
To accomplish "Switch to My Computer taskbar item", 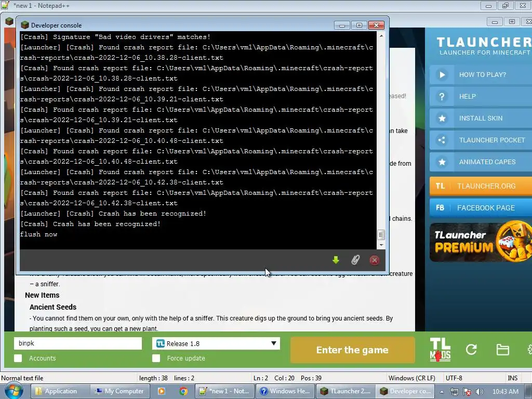I will click(119, 391).
